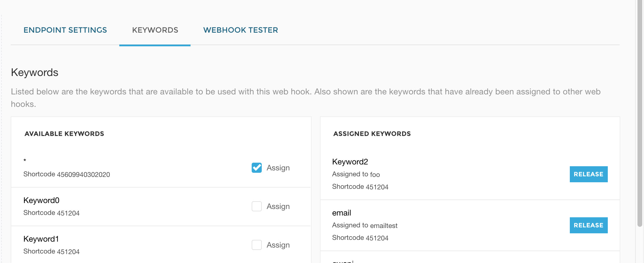Click the 'Assigned to emailtest' text
This screenshot has width=644, height=263.
(x=365, y=225)
